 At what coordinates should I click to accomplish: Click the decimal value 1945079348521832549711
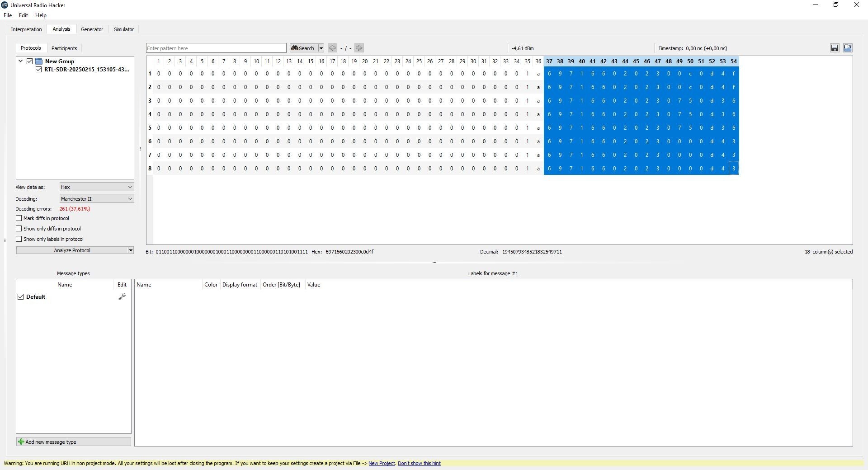[532, 252]
